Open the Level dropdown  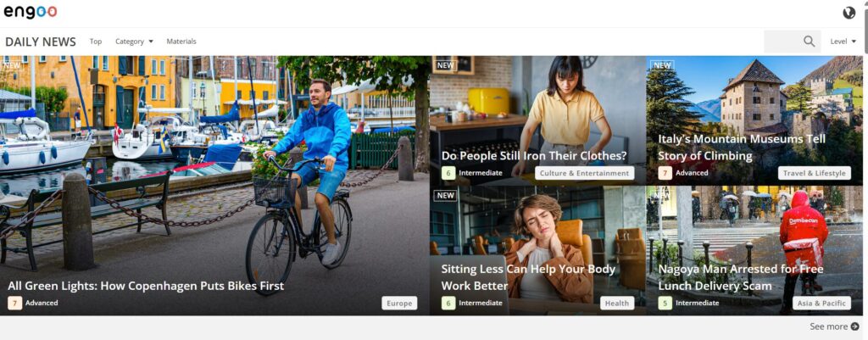pyautogui.click(x=843, y=42)
